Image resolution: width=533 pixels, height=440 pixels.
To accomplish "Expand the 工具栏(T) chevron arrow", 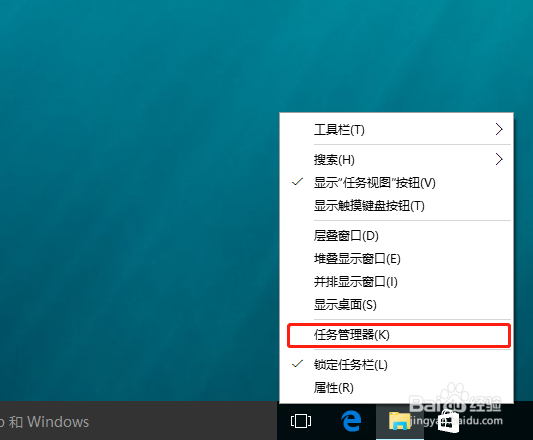I will pyautogui.click(x=499, y=129).
